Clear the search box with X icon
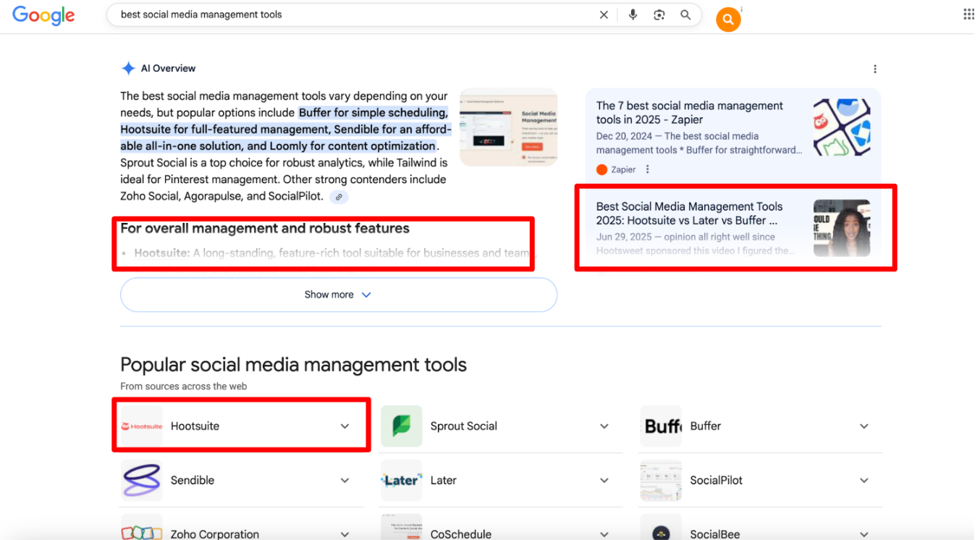 [604, 14]
